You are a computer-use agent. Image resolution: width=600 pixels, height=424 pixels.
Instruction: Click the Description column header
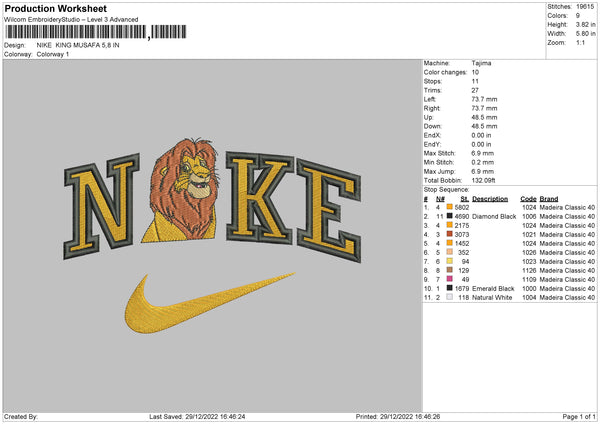(490, 199)
